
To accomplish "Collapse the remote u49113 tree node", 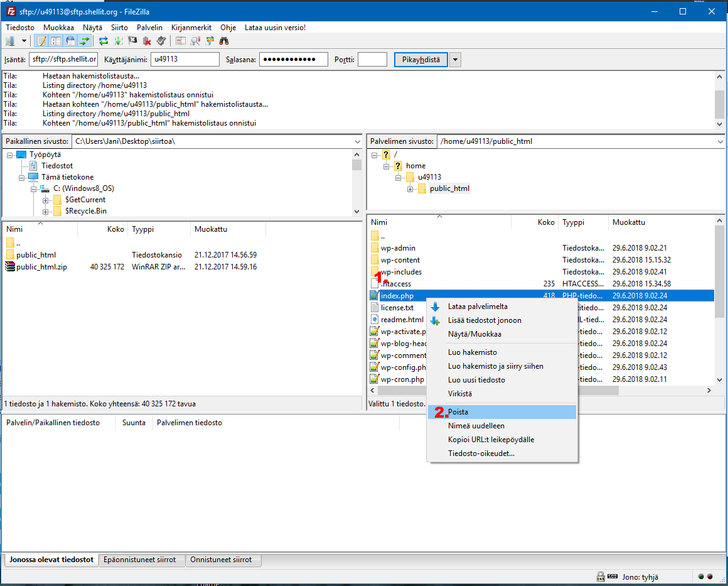I will click(398, 178).
